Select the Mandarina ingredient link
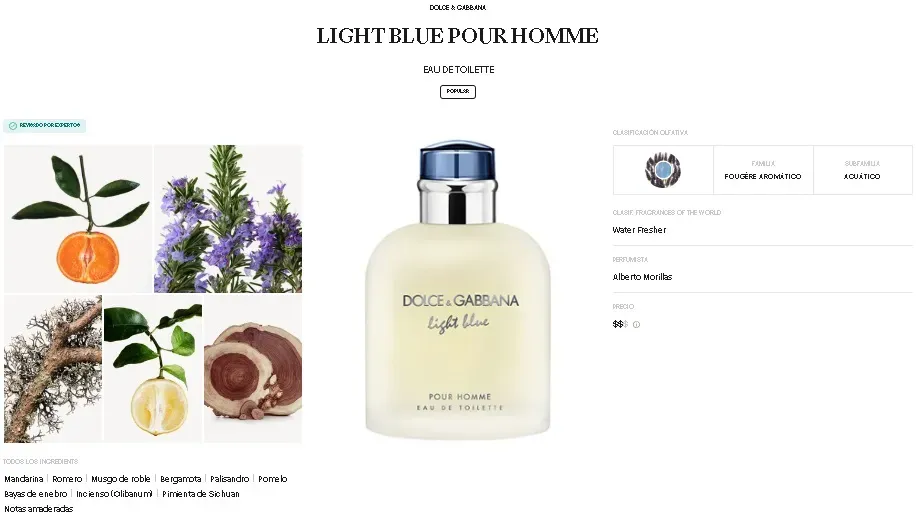This screenshot has height=527, width=916. 24,479
